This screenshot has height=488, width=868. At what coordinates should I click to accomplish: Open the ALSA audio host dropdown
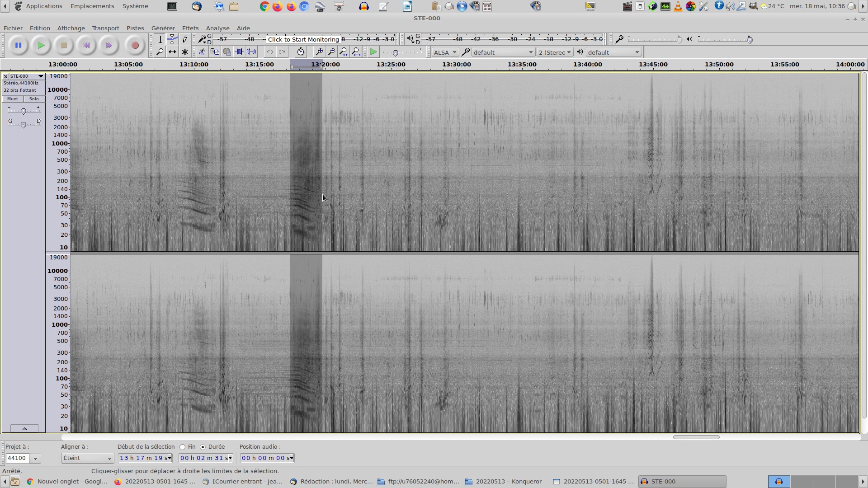point(445,52)
